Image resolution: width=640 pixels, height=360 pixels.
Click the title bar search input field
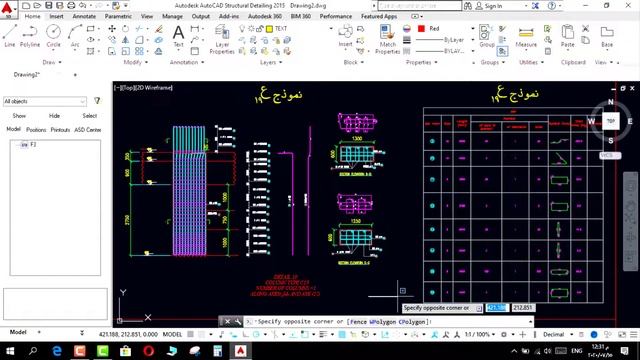coord(420,6)
